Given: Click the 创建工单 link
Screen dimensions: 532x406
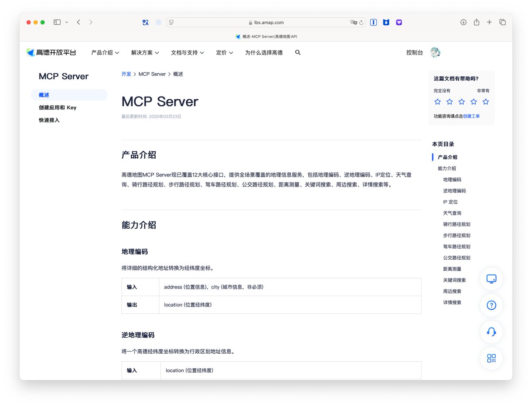Looking at the screenshot, I should click(471, 116).
